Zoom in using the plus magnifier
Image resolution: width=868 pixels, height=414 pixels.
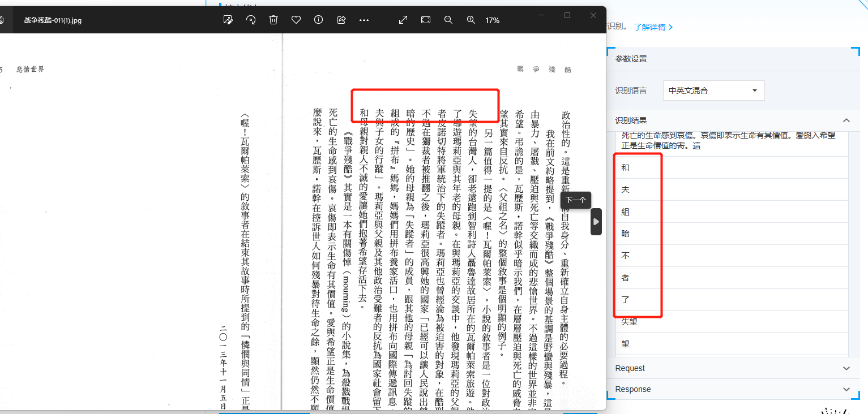point(471,20)
